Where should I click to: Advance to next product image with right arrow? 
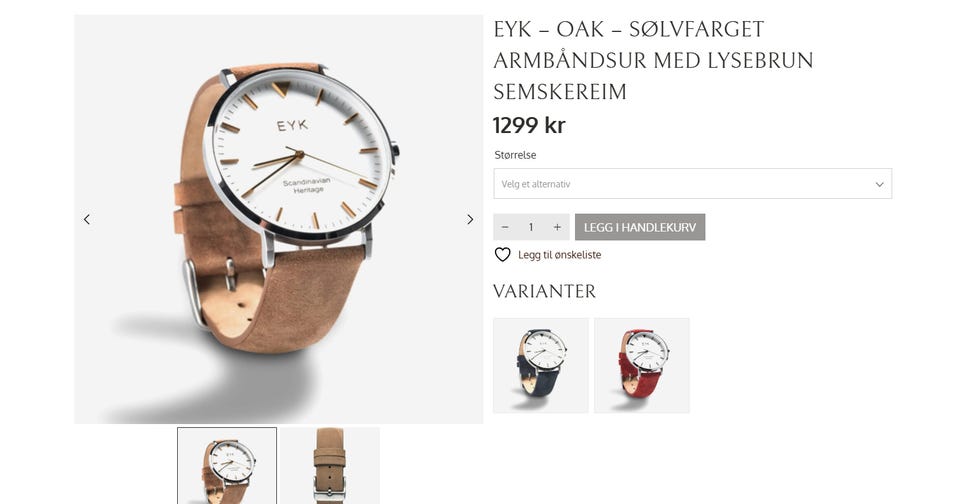tap(470, 219)
